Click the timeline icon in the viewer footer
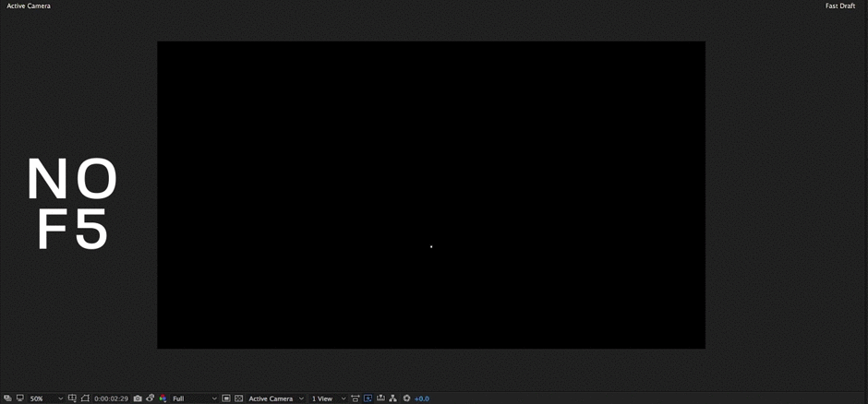 point(380,398)
